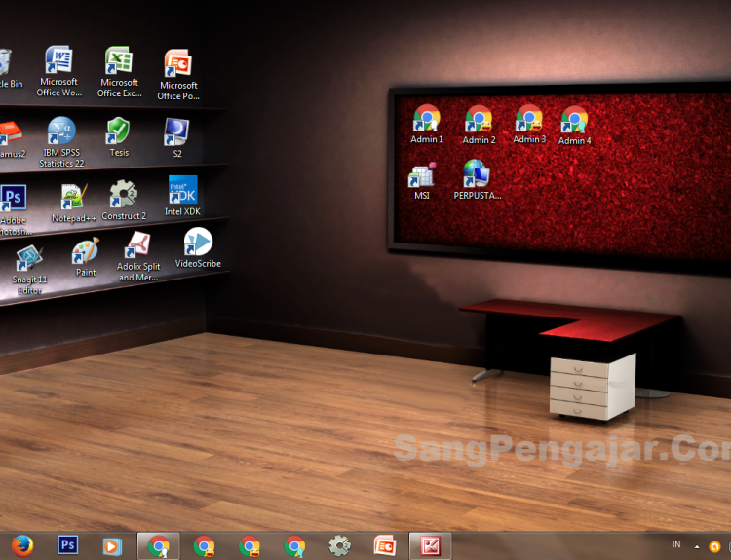Select the MSI desktop shortcut

422,181
